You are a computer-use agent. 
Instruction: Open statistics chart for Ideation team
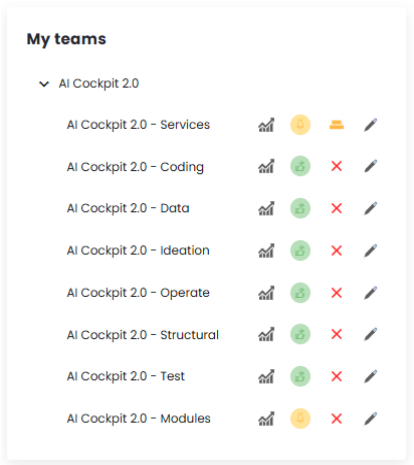click(x=266, y=251)
